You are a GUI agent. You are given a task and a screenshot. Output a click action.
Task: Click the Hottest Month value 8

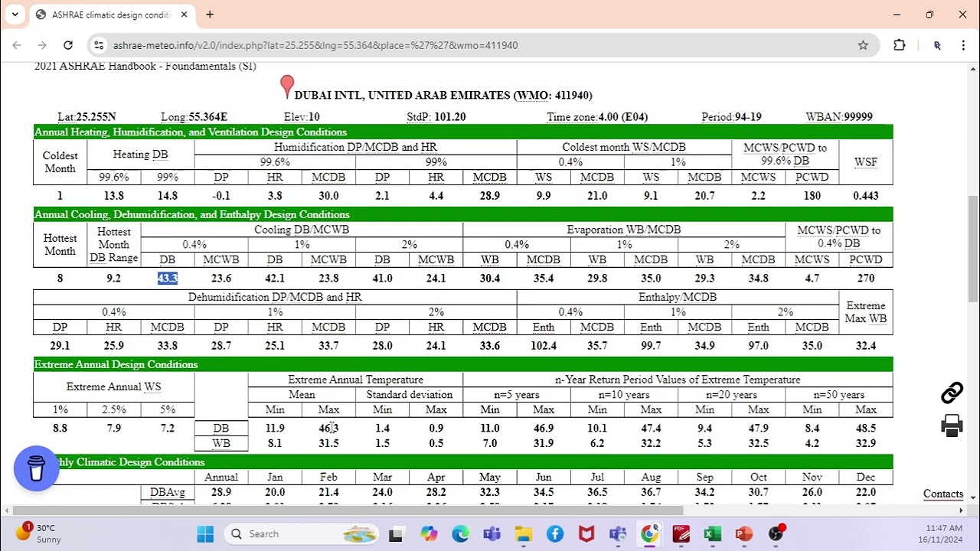click(x=60, y=278)
